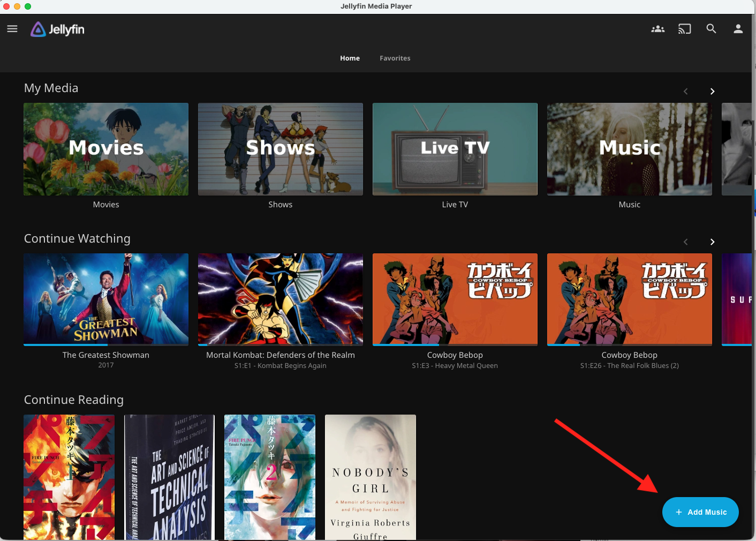Open Cowboy Bebop Heavy Metal Queen thumbnail
Viewport: 756px width, 541px height.
[x=455, y=298]
